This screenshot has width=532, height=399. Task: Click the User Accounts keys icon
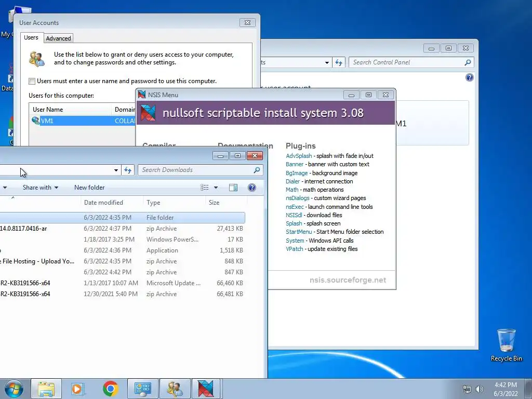point(37,59)
